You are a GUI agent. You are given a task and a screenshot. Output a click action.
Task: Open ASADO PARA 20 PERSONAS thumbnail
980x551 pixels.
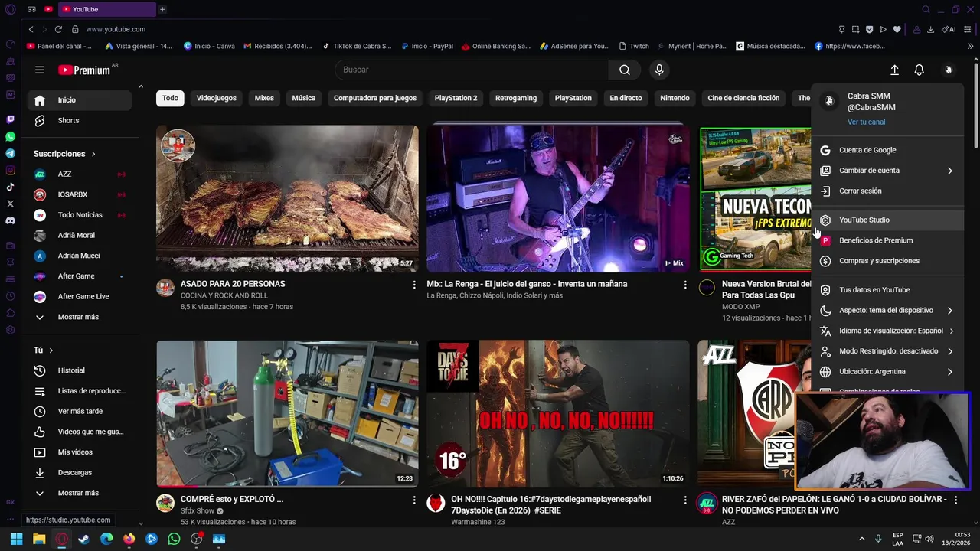click(x=287, y=199)
